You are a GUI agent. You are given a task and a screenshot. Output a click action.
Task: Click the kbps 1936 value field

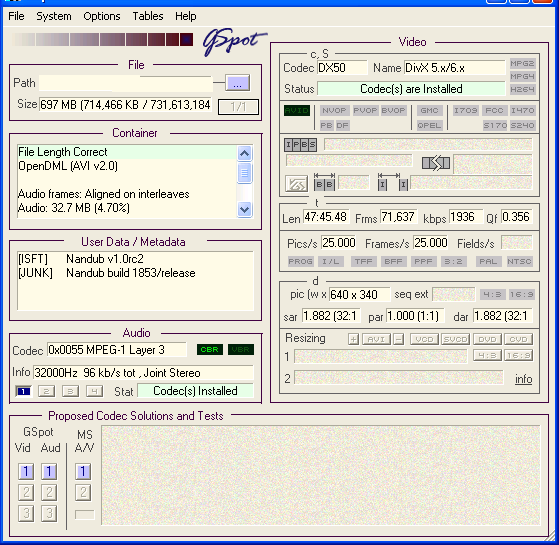pyautogui.click(x=466, y=217)
